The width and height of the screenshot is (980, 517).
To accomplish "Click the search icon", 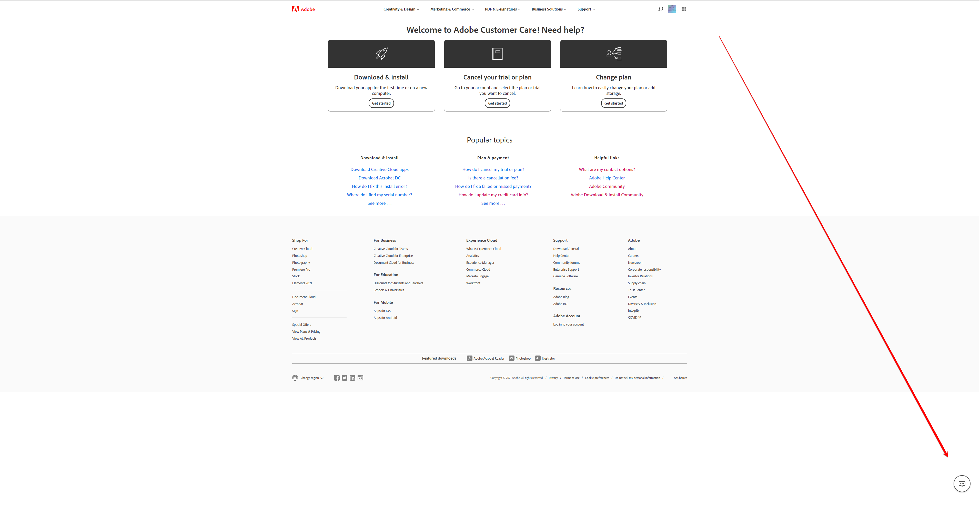I will (660, 9).
